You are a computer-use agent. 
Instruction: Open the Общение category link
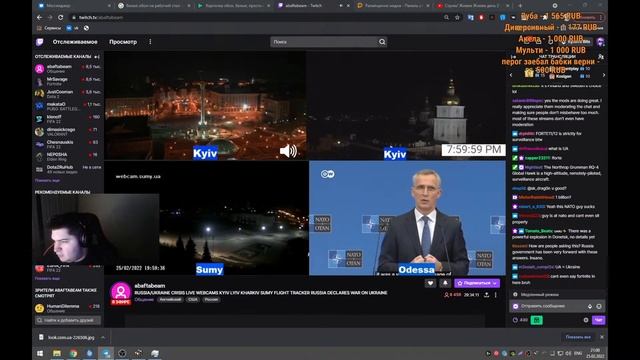(x=144, y=300)
